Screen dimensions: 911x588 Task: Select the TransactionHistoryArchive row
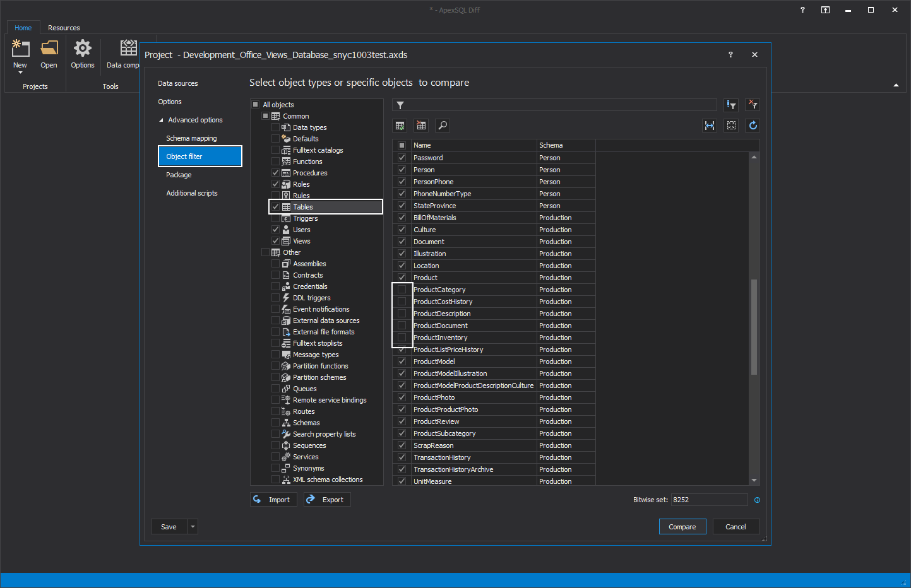tap(494, 469)
